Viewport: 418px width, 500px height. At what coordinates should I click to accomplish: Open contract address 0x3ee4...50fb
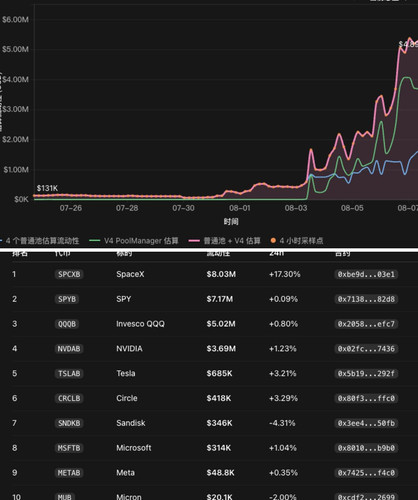tap(366, 423)
